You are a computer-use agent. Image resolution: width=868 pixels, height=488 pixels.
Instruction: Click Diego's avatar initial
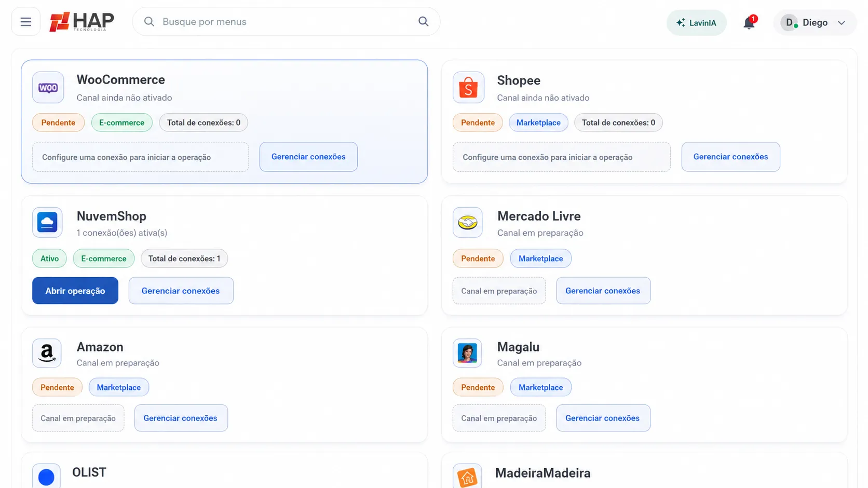tap(789, 22)
